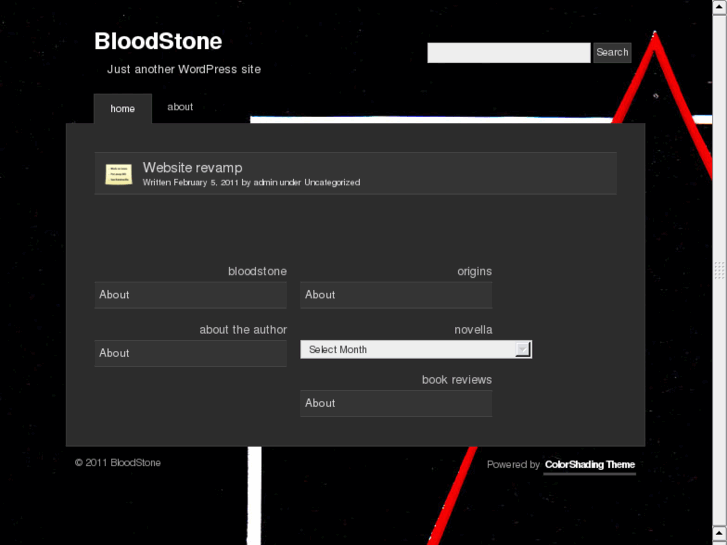The width and height of the screenshot is (727, 545).
Task: Click the bloodstone widget heading
Action: tap(257, 271)
